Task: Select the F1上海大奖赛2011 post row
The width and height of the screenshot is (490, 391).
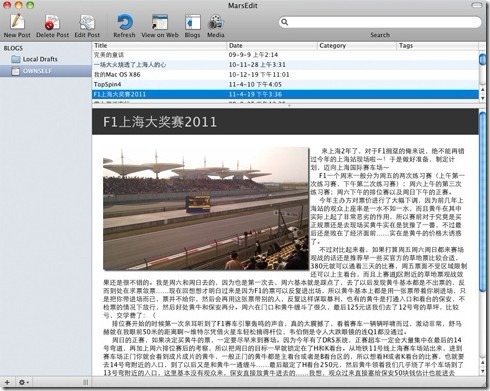Action: tap(285, 94)
